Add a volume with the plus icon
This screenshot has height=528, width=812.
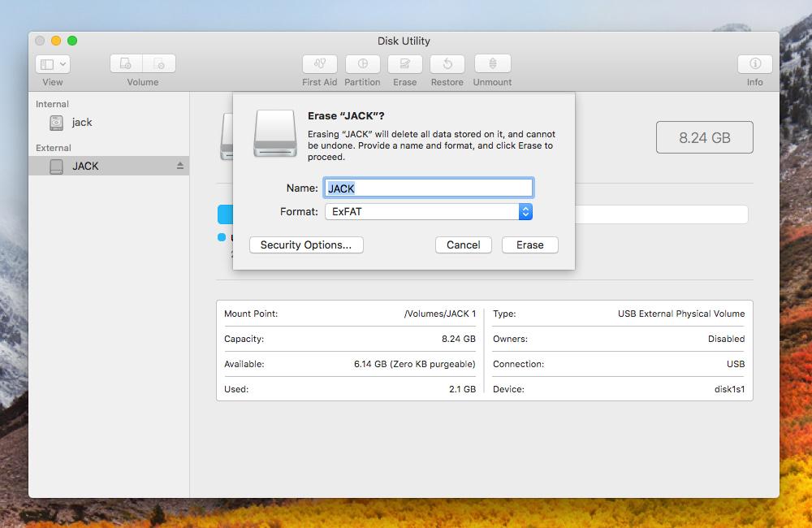point(124,63)
